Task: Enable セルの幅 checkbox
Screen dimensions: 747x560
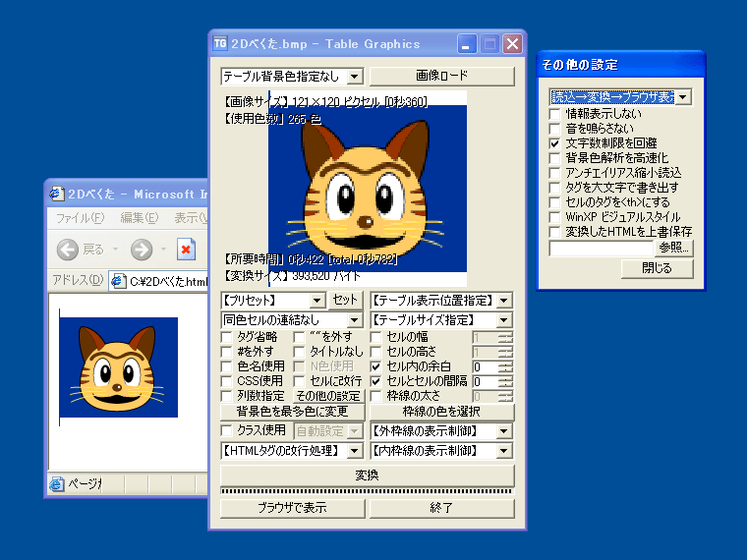Action: [376, 337]
